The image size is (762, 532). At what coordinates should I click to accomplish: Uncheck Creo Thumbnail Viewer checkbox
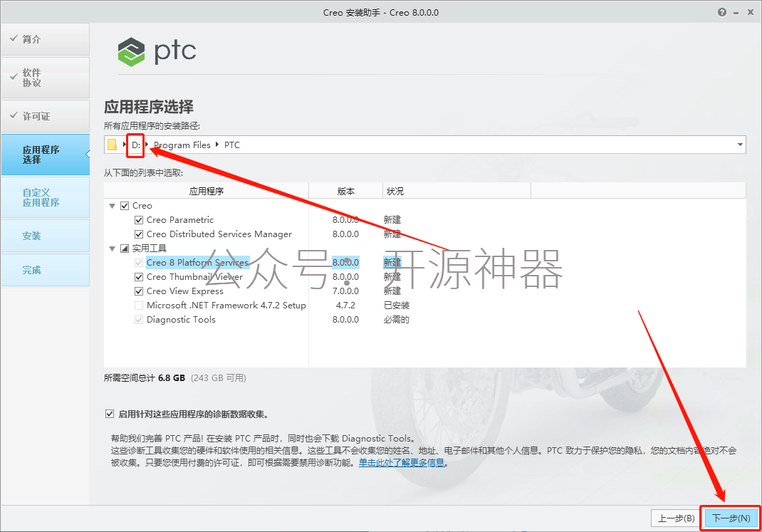pyautogui.click(x=138, y=277)
